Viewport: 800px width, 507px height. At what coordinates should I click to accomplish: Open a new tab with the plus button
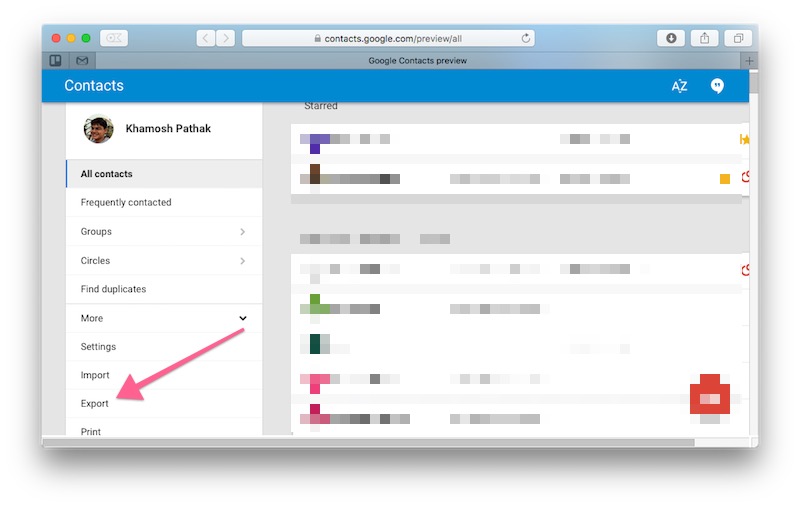coord(749,61)
